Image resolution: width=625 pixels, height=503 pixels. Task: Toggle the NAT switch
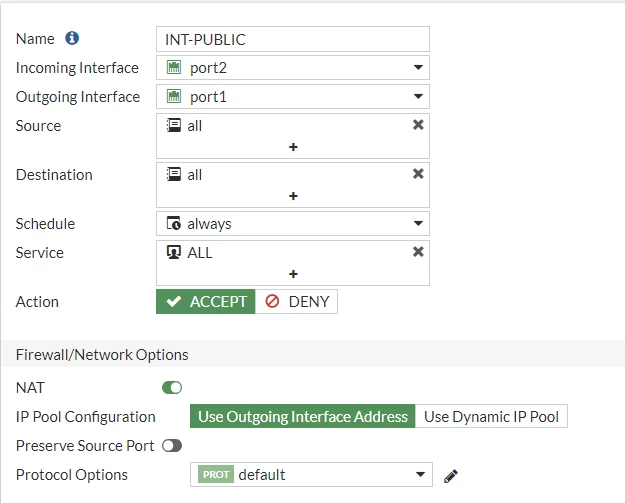coord(172,387)
